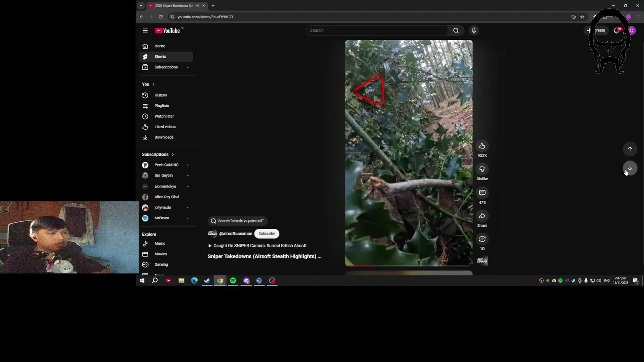Open Downloads in the sidebar
The image size is (644, 362).
pos(166,137)
